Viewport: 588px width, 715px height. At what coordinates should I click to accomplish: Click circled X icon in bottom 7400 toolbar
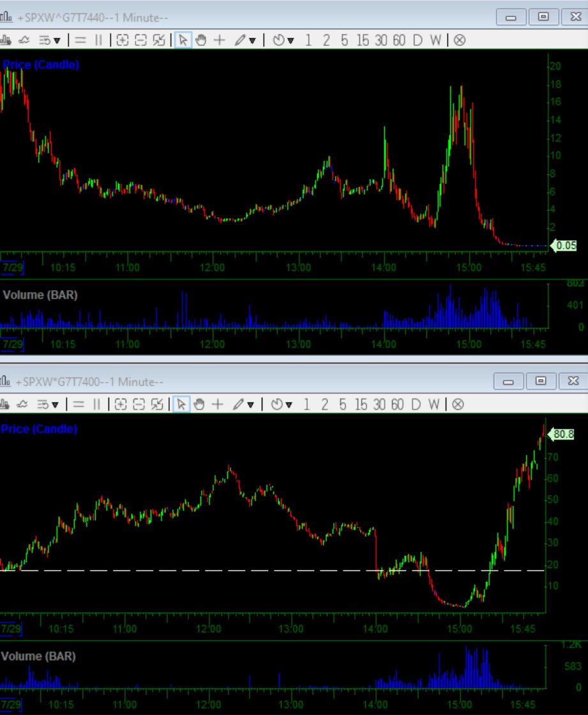pos(458,404)
